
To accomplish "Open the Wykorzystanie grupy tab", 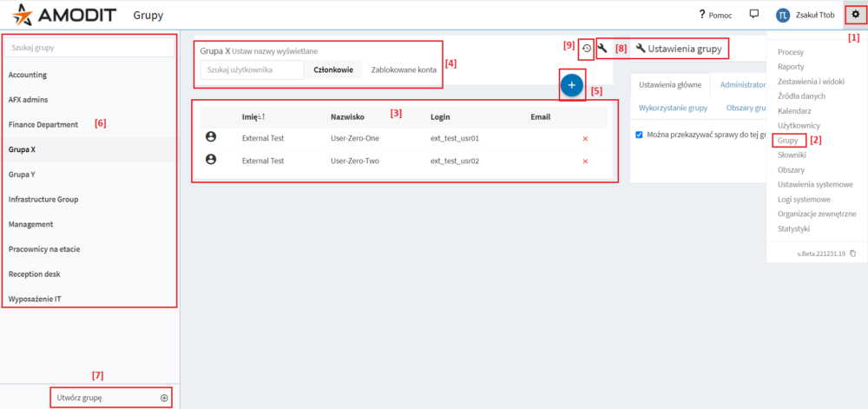I will (673, 108).
